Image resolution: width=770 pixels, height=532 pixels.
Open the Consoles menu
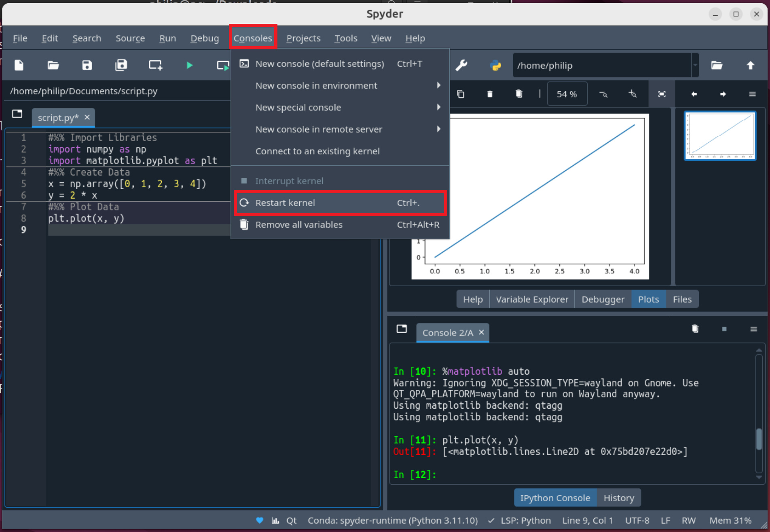click(253, 38)
